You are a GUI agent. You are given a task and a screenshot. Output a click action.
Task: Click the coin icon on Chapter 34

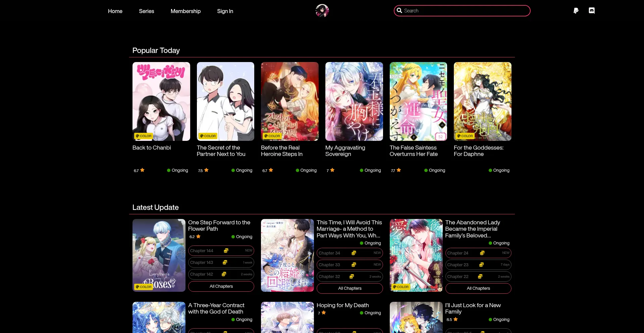(354, 253)
